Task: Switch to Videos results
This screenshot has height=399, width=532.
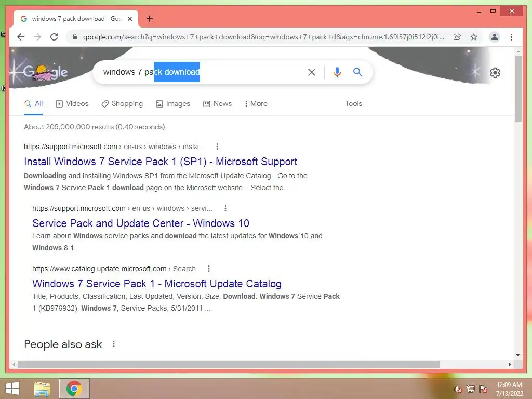Action: point(72,104)
